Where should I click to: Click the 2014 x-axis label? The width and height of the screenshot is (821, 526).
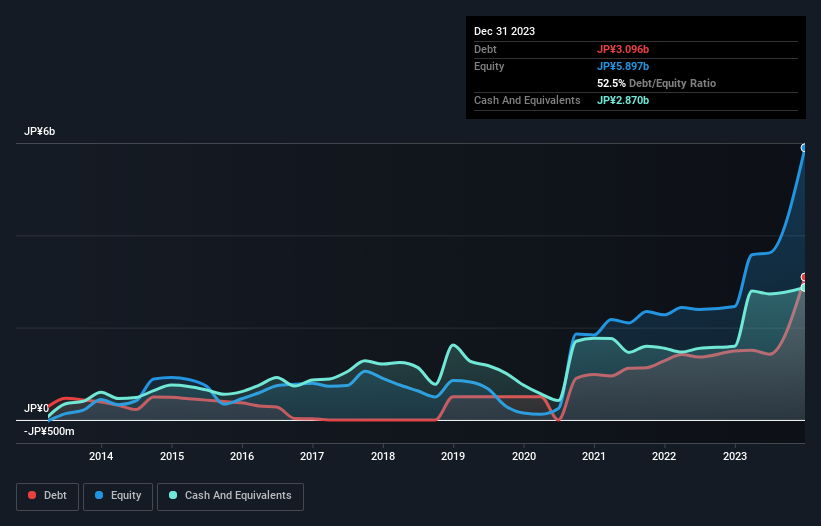point(101,456)
